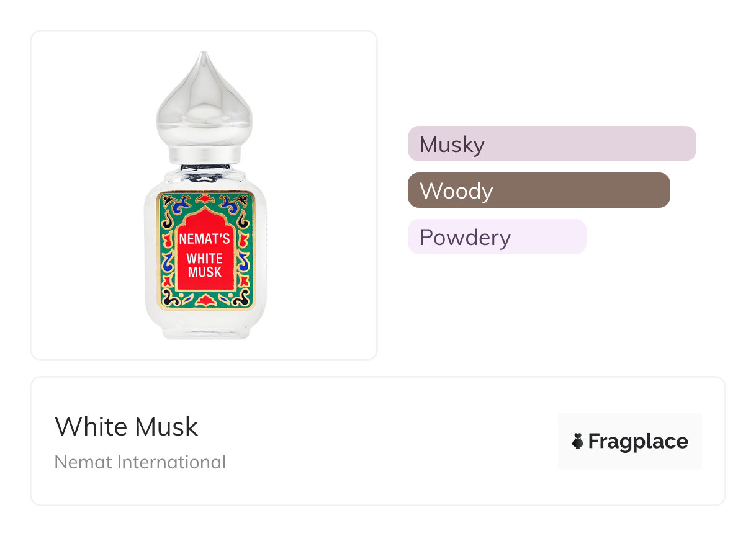Select the Powdery accord bar
This screenshot has width=756, height=536.
pyautogui.click(x=546, y=237)
